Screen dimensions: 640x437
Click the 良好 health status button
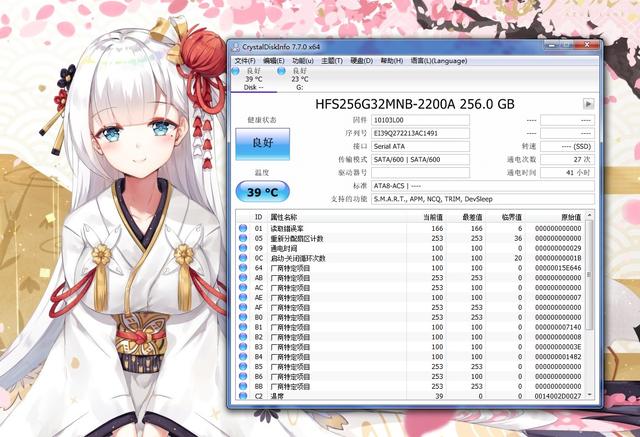pyautogui.click(x=262, y=144)
